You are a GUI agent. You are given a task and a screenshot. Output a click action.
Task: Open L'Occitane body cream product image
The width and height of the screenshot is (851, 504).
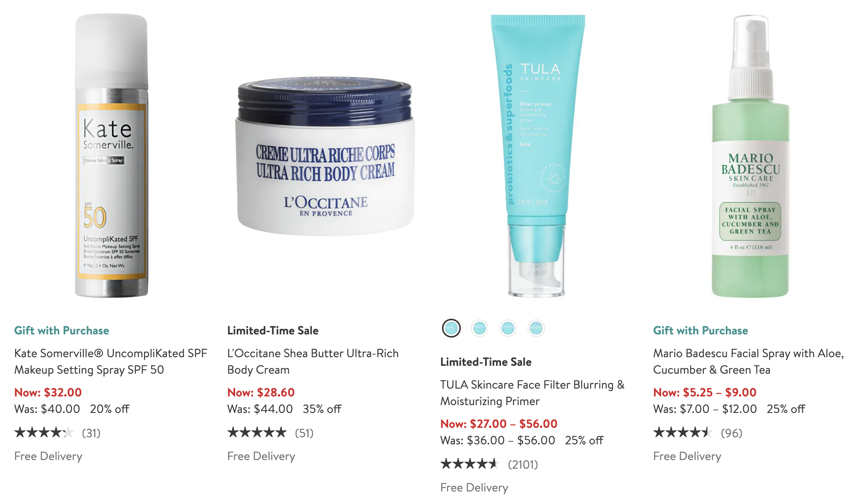(x=325, y=157)
